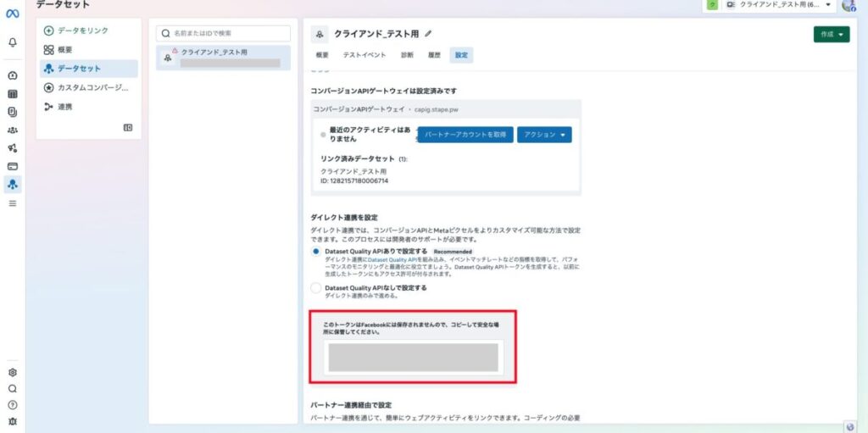Click the name or ID search field
868x433 pixels.
[x=223, y=33]
